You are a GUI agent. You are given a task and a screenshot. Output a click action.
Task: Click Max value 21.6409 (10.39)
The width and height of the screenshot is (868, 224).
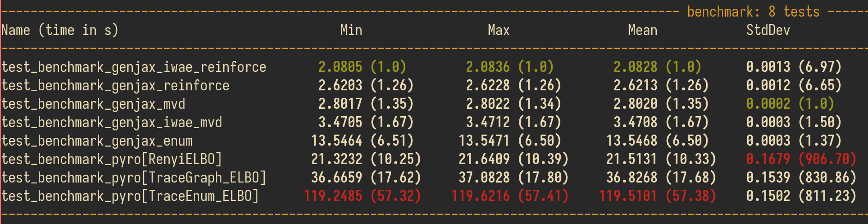[514, 159]
